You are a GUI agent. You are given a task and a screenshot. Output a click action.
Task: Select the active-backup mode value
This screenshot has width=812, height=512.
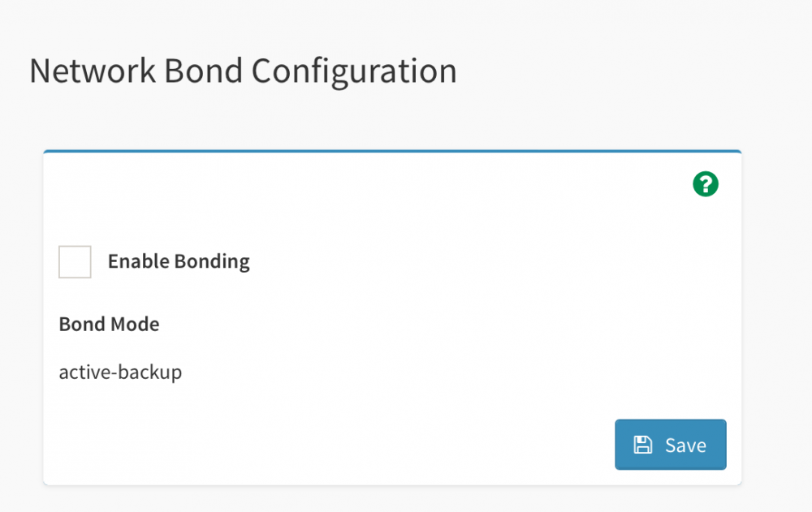[x=120, y=372]
